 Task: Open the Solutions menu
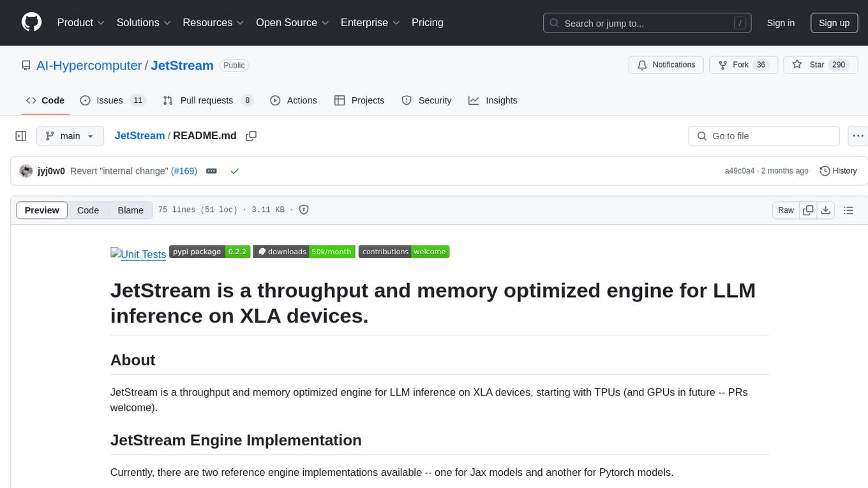click(144, 22)
